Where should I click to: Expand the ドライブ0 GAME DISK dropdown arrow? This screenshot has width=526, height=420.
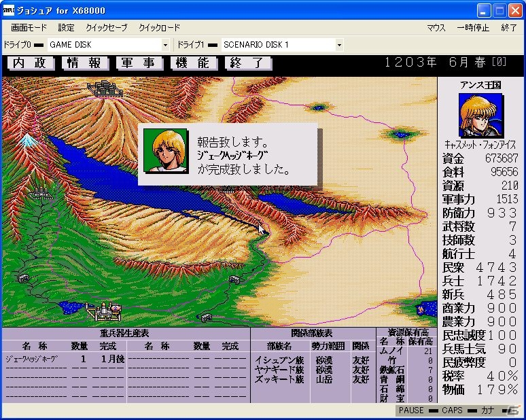tap(165, 45)
